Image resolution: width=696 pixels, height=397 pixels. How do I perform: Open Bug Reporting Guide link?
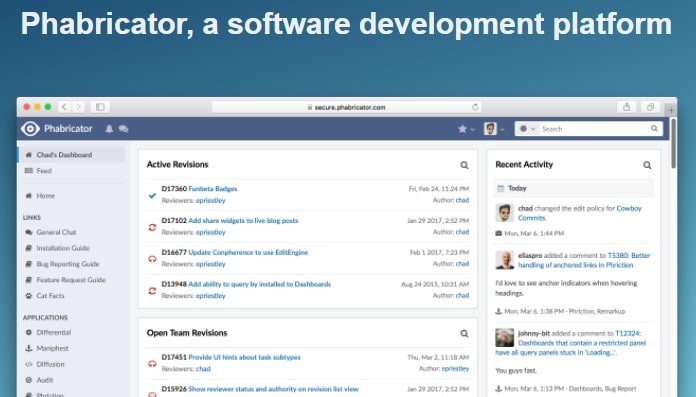(x=68, y=264)
